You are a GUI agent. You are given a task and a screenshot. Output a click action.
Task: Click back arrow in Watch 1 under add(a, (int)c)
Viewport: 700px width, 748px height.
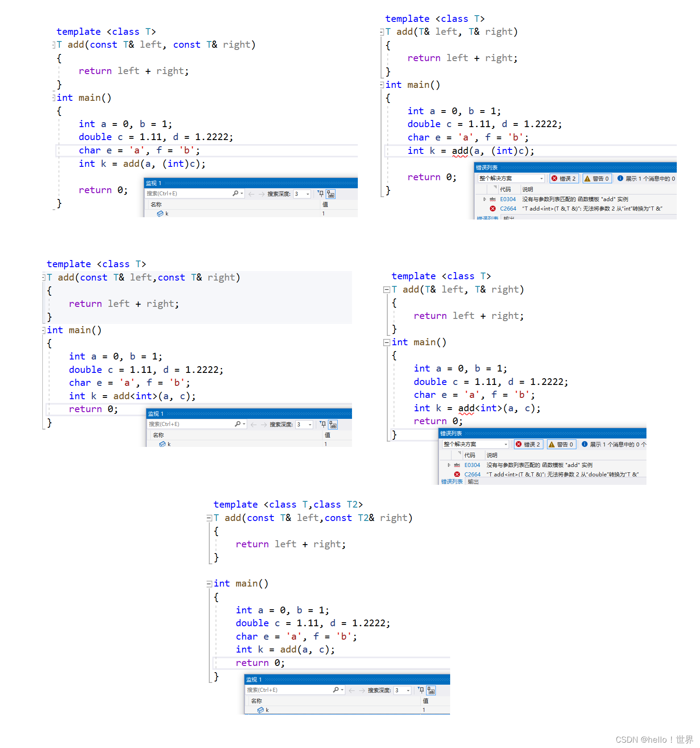click(251, 194)
